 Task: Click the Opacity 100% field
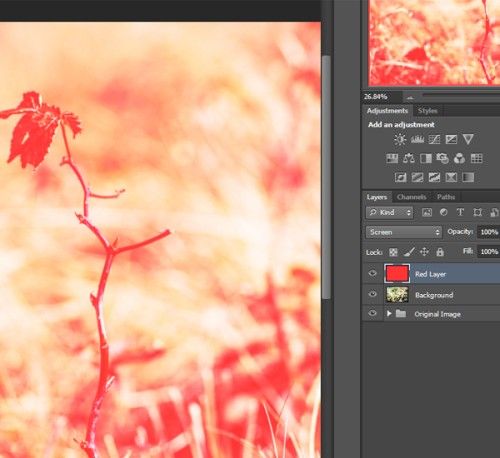tap(489, 232)
